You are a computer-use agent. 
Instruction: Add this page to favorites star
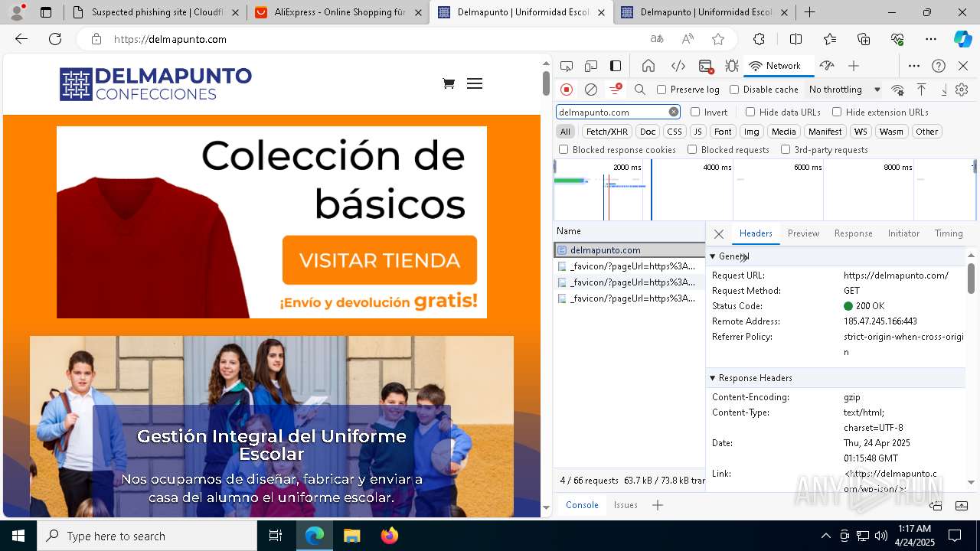click(x=718, y=39)
